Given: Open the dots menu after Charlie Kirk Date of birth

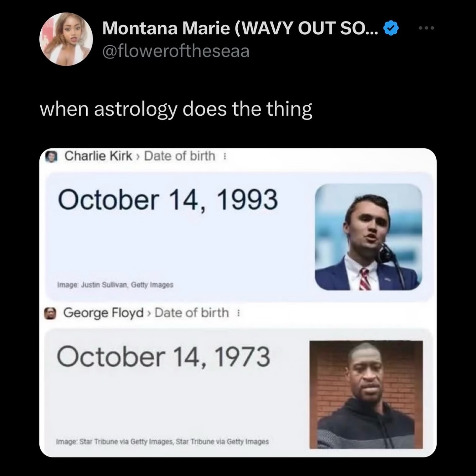Looking at the screenshot, I should [x=225, y=156].
